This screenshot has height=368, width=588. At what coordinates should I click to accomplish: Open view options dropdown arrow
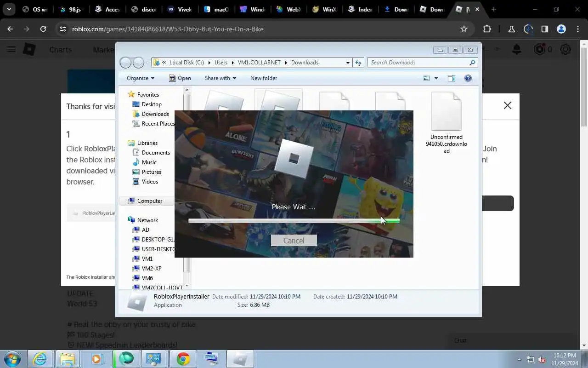pyautogui.click(x=436, y=78)
